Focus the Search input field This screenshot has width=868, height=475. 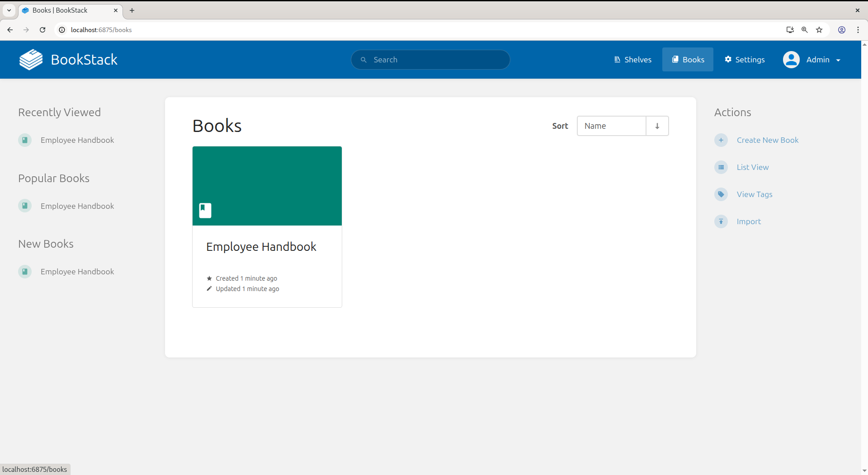430,60
